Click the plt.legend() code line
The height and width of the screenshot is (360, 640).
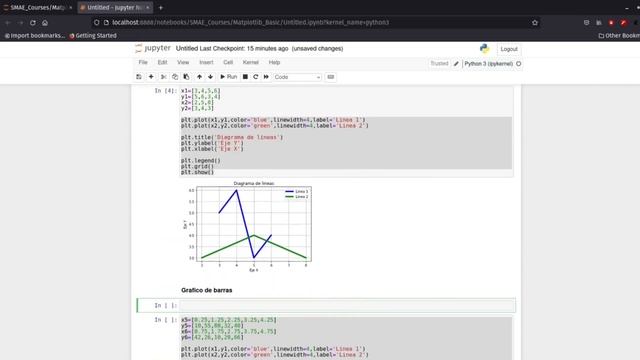201,160
